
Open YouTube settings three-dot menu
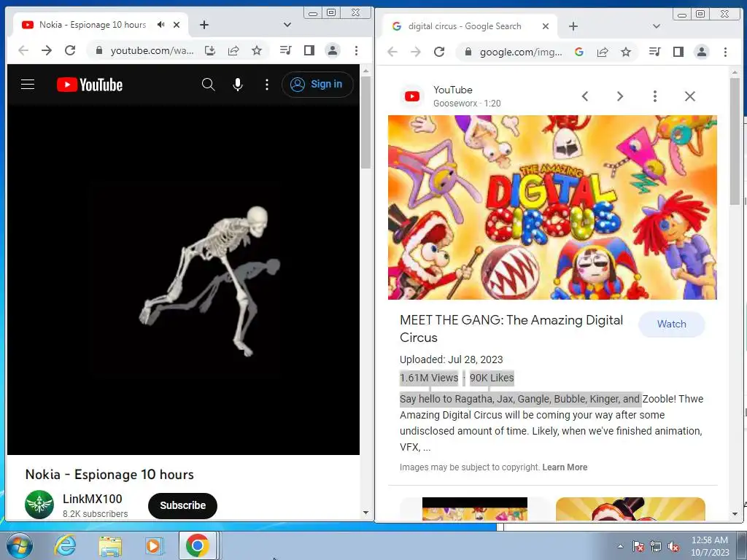(x=267, y=85)
